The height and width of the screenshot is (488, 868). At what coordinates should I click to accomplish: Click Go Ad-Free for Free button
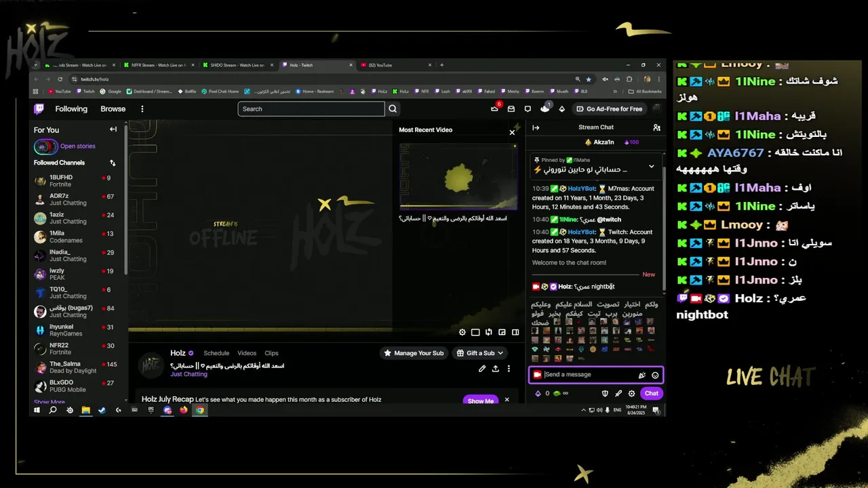click(x=610, y=108)
